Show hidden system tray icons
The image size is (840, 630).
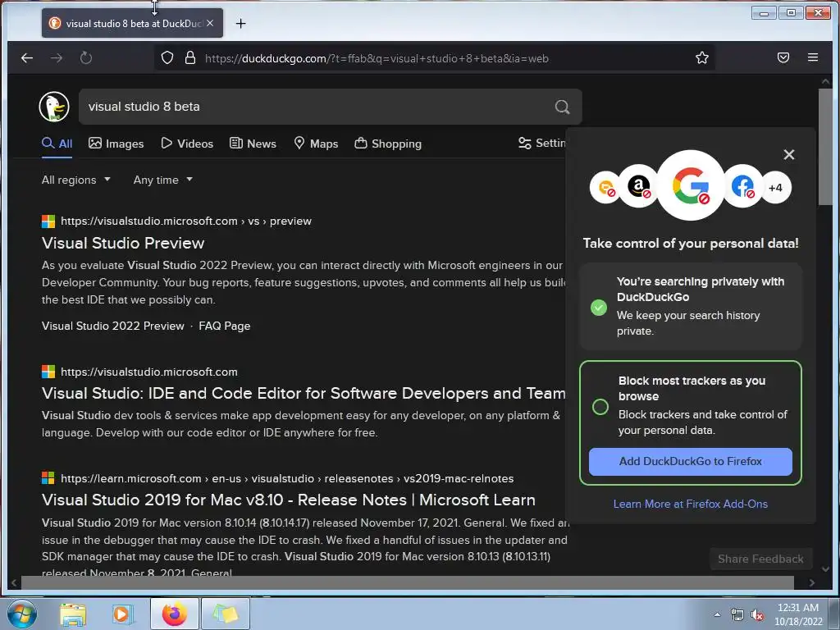pyautogui.click(x=717, y=614)
